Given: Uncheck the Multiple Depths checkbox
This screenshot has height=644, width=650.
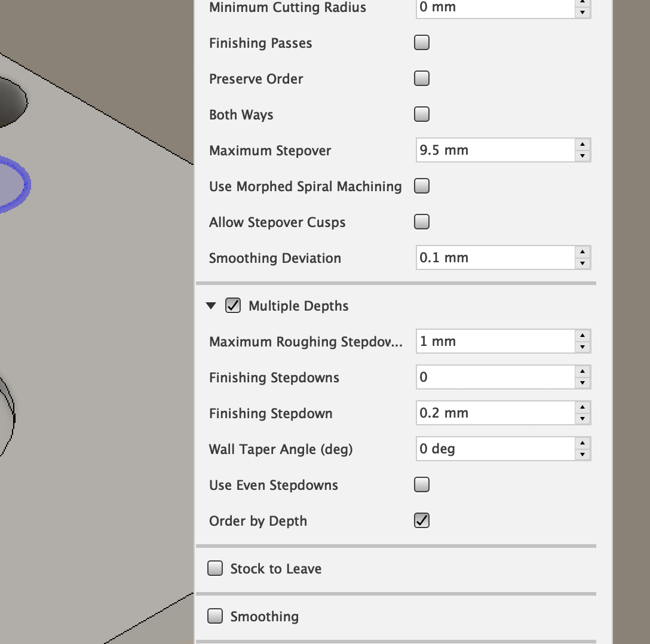Looking at the screenshot, I should point(232,305).
